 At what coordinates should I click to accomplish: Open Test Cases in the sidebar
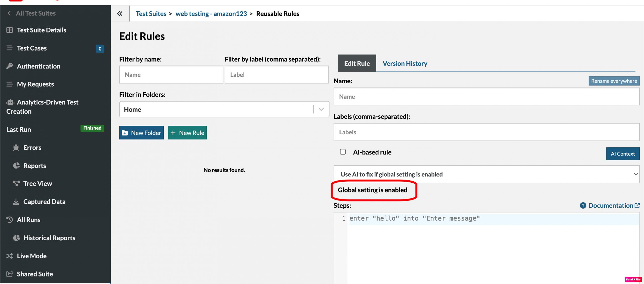click(x=32, y=48)
